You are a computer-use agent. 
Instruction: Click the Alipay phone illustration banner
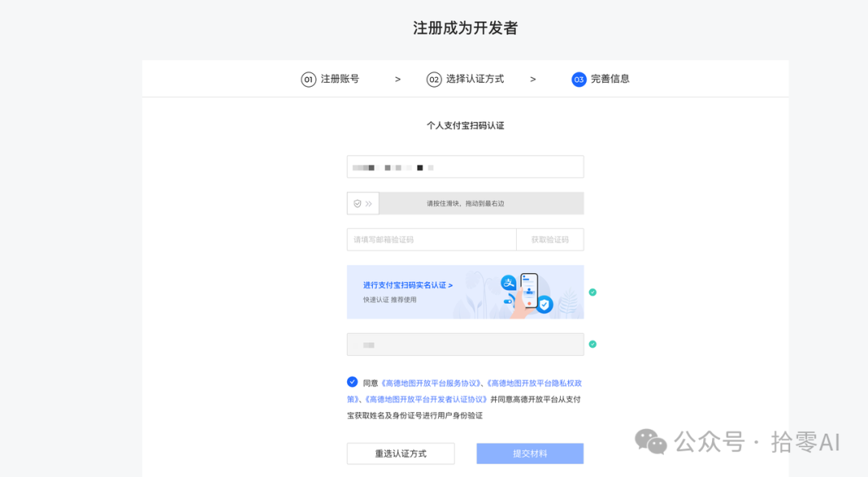coord(465,291)
